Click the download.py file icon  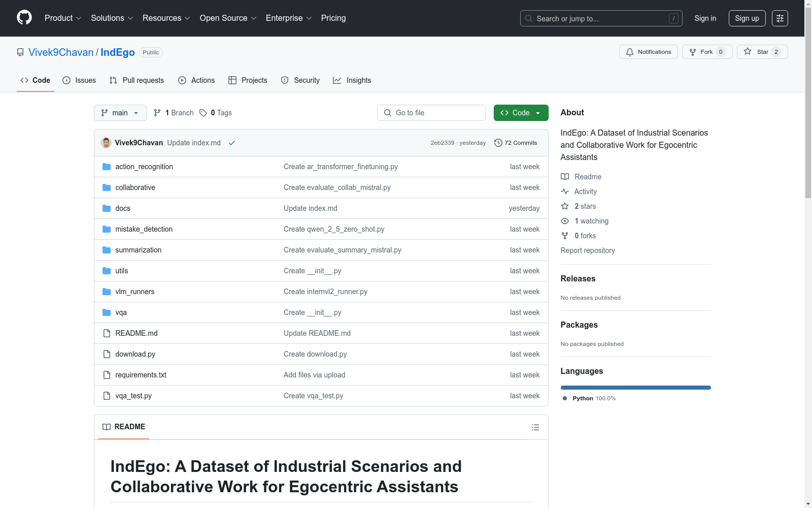pos(107,354)
